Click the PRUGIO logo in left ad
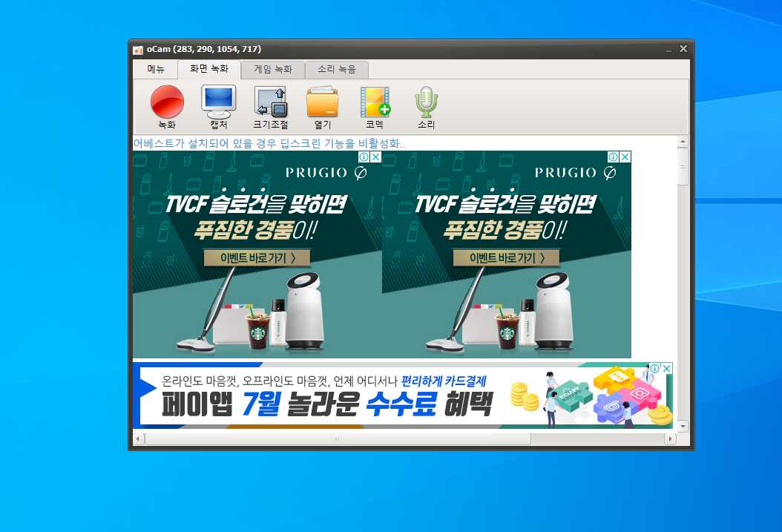This screenshot has height=532, width=782. coord(326,173)
